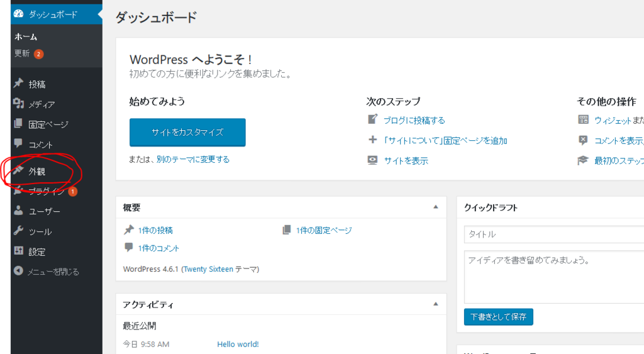Click メニューを閉じる to collapse sidebar
Viewport: 644px width, 354px height.
[x=53, y=272]
